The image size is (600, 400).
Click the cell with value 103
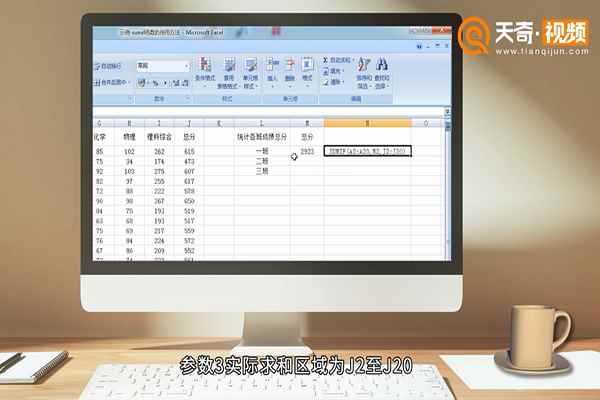(x=129, y=171)
